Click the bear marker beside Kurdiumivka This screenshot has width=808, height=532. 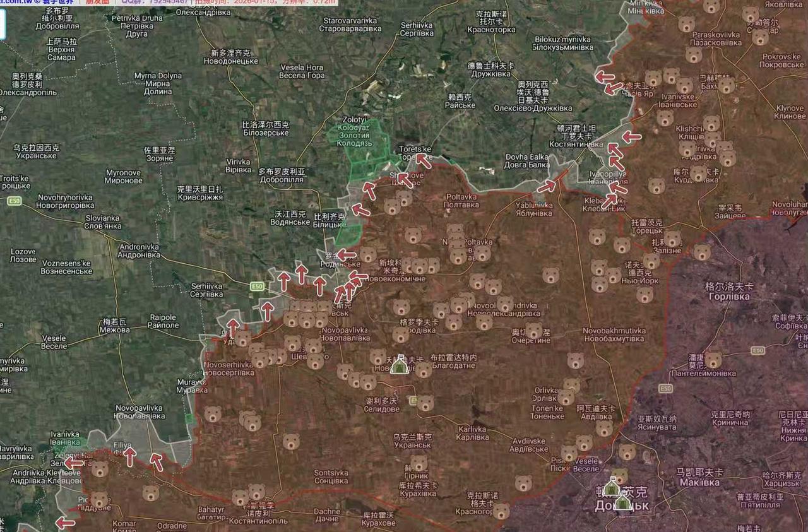tap(698, 174)
